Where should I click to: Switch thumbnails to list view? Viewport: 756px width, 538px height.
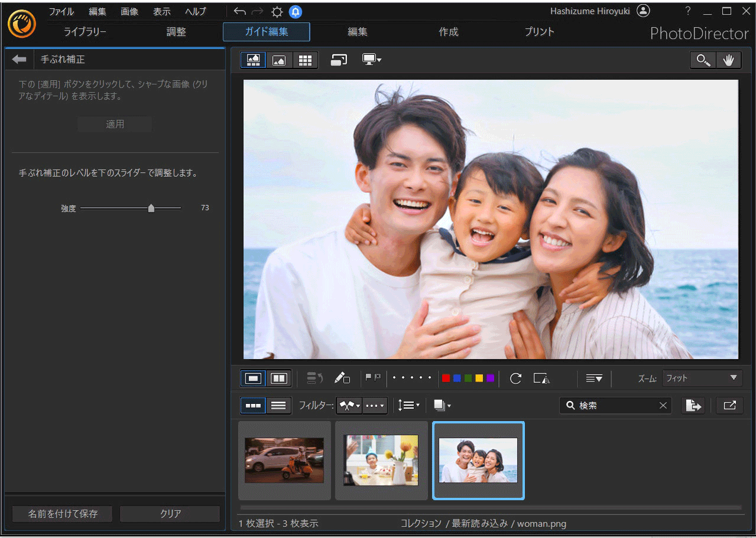tap(278, 406)
